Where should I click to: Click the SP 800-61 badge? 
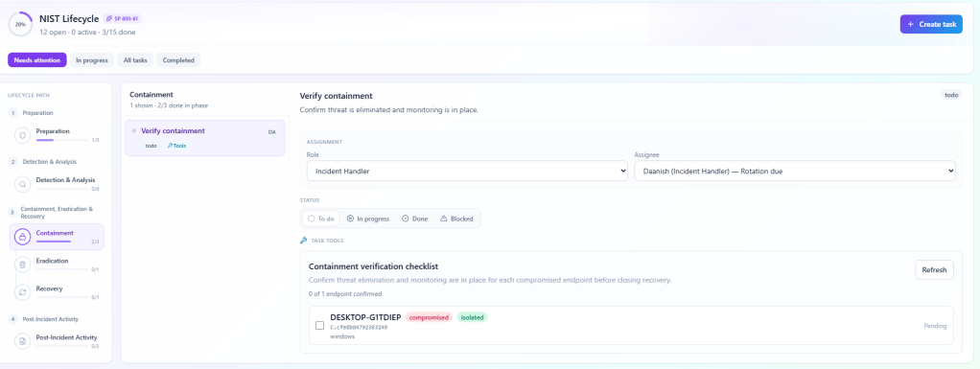(123, 19)
